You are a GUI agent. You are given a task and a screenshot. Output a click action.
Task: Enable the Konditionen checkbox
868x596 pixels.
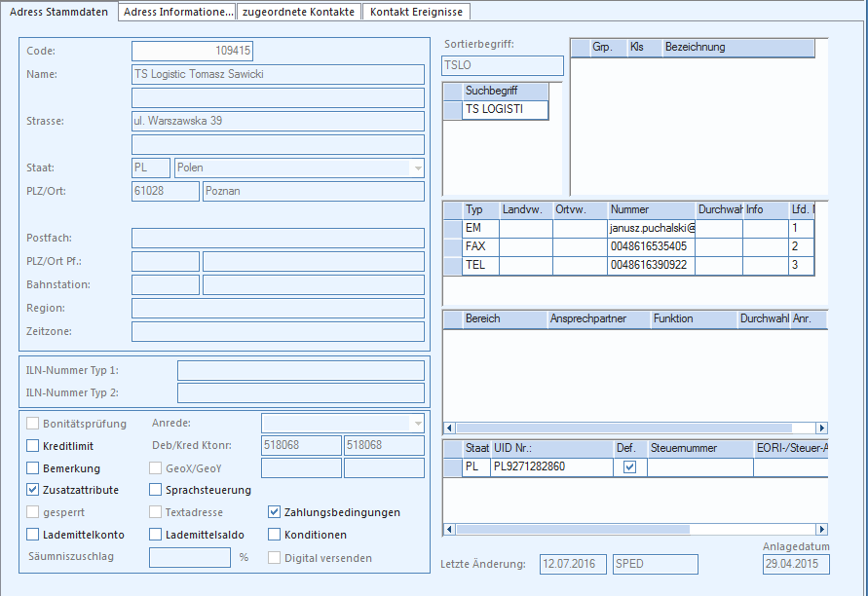[x=274, y=535]
